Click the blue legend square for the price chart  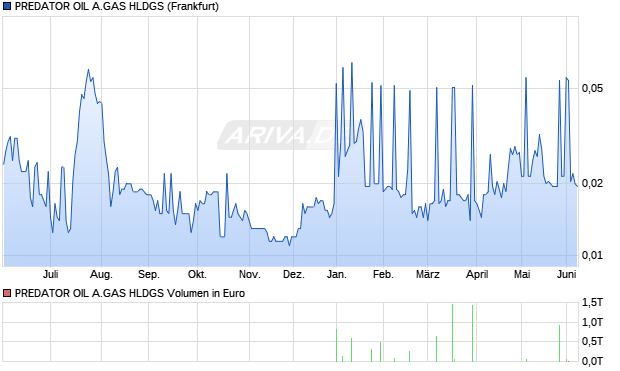click(x=7, y=7)
